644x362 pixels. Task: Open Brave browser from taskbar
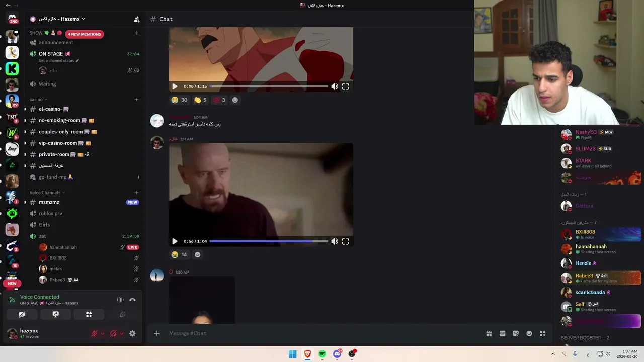(307, 354)
